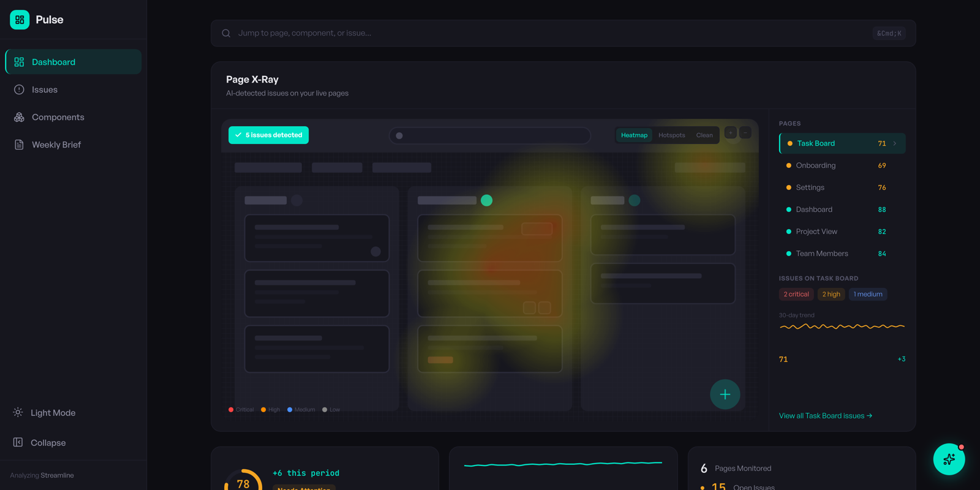Viewport: 980px width, 490px height.
Task: Click the green plus floating button in preview
Action: [x=725, y=394]
